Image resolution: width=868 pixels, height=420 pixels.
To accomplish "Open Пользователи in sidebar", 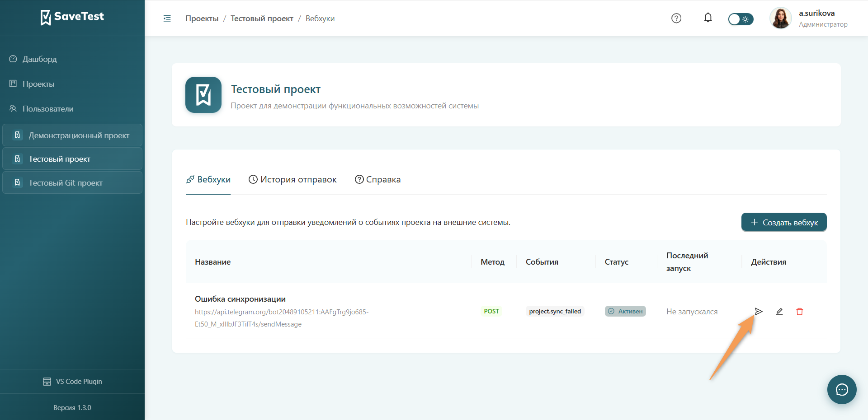I will click(72, 109).
